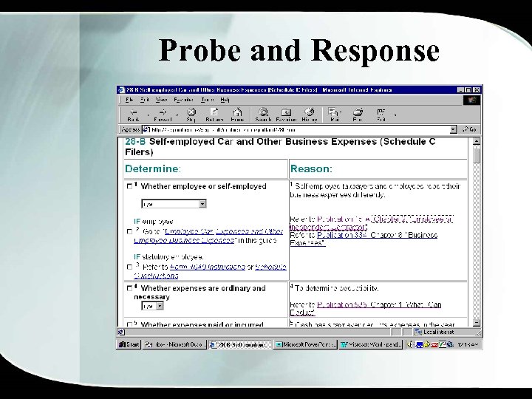This screenshot has width=532, height=399.
Task: Click the Edit page toolbar icon
Action: tap(381, 115)
